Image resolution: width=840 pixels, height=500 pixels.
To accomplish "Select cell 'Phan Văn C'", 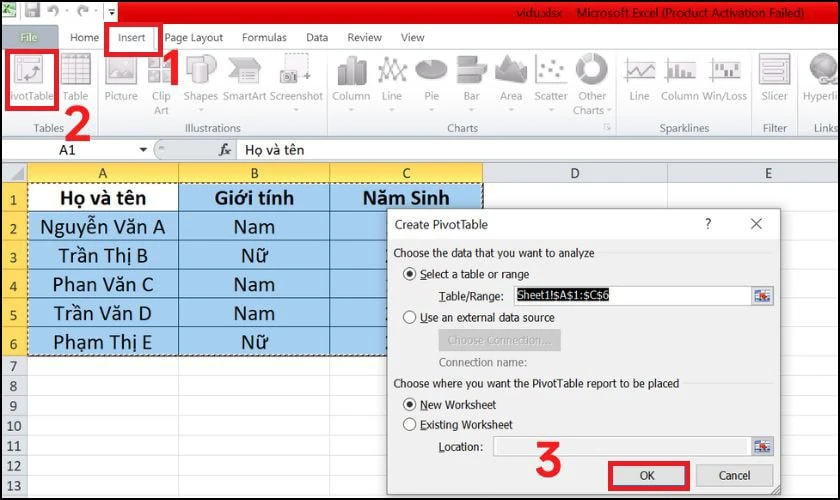I will coord(103,284).
